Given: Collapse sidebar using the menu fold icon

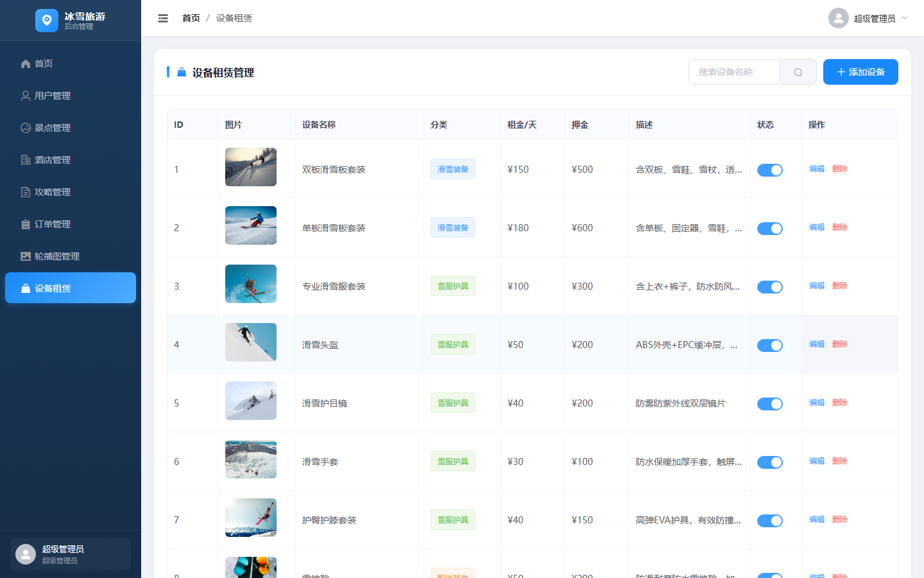Looking at the screenshot, I should point(163,18).
